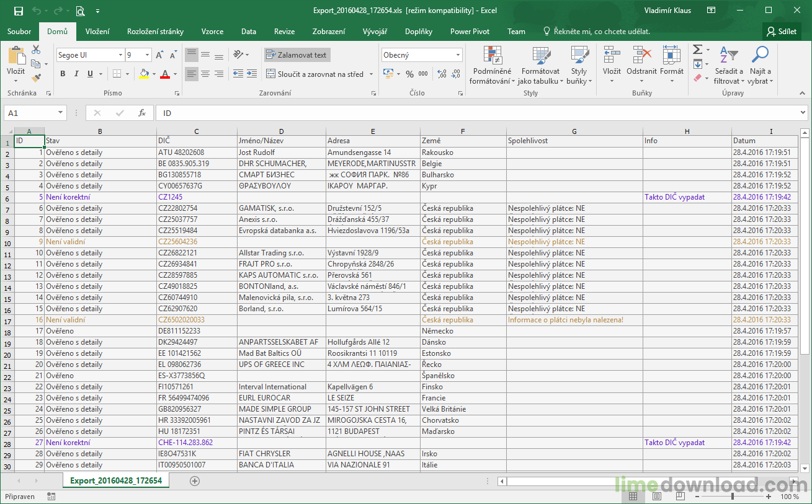The height and width of the screenshot is (504, 812).
Task: Switch to the Vložení ribbon tab
Action: point(97,32)
